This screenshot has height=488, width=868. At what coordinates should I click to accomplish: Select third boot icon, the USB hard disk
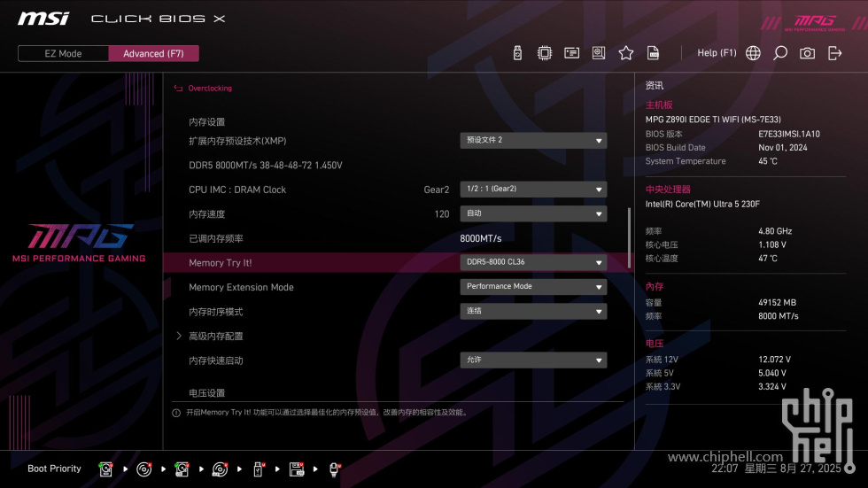pyautogui.click(x=182, y=469)
